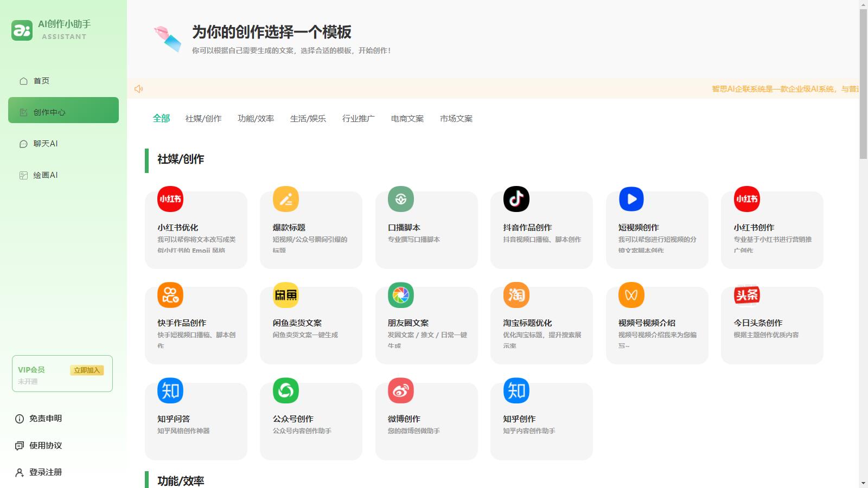This screenshot has width=868, height=488.
Task: Open the 公众号创作 green icon
Action: pos(285,390)
